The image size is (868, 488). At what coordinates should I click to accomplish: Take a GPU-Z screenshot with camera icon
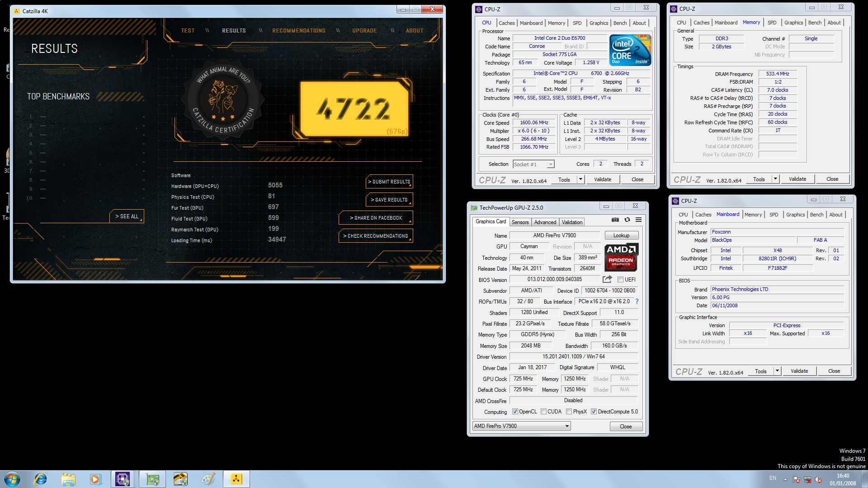[x=615, y=220]
